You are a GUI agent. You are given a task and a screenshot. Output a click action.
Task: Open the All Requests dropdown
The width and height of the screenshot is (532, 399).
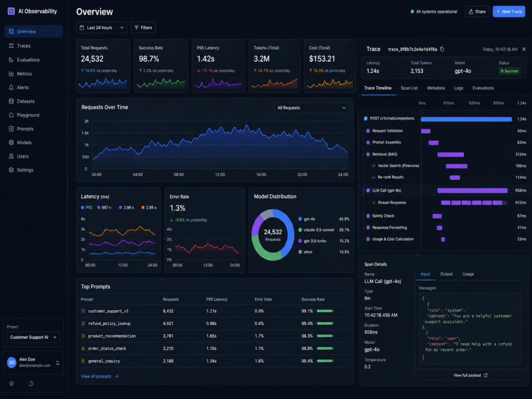(x=312, y=108)
